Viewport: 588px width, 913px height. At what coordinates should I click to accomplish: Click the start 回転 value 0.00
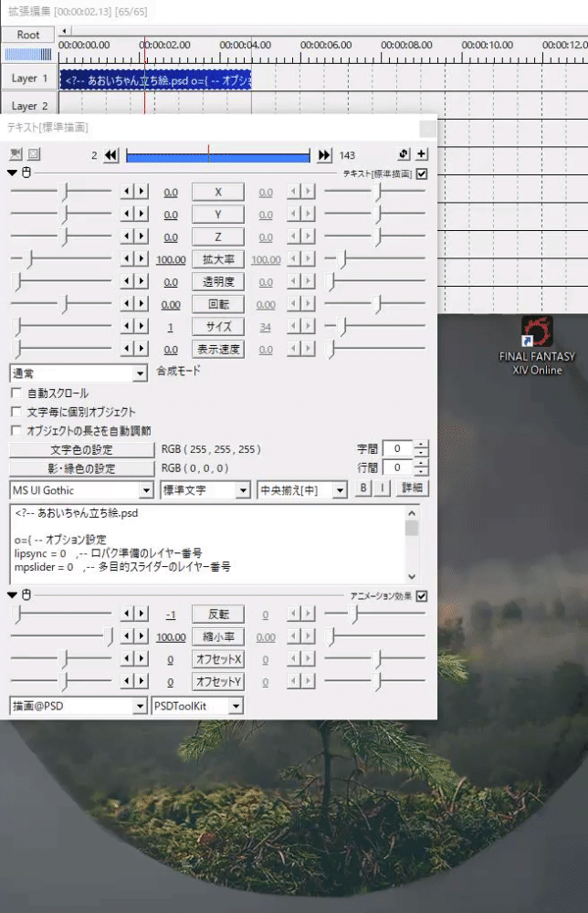pos(171,305)
